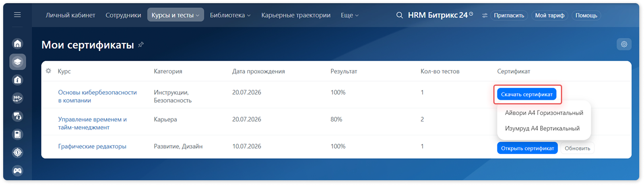The height and width of the screenshot is (185, 644).
Task: Click the Скачать сертификат button
Action: click(x=527, y=94)
